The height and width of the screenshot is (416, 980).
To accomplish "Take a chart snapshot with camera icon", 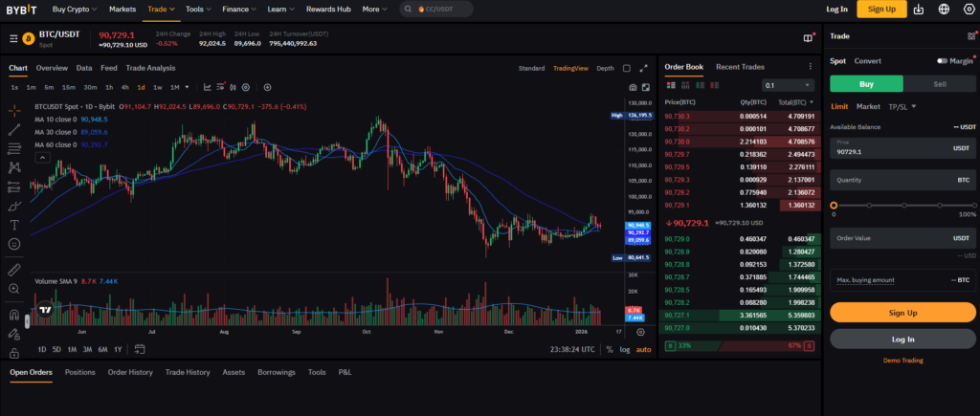I will tap(634, 87).
